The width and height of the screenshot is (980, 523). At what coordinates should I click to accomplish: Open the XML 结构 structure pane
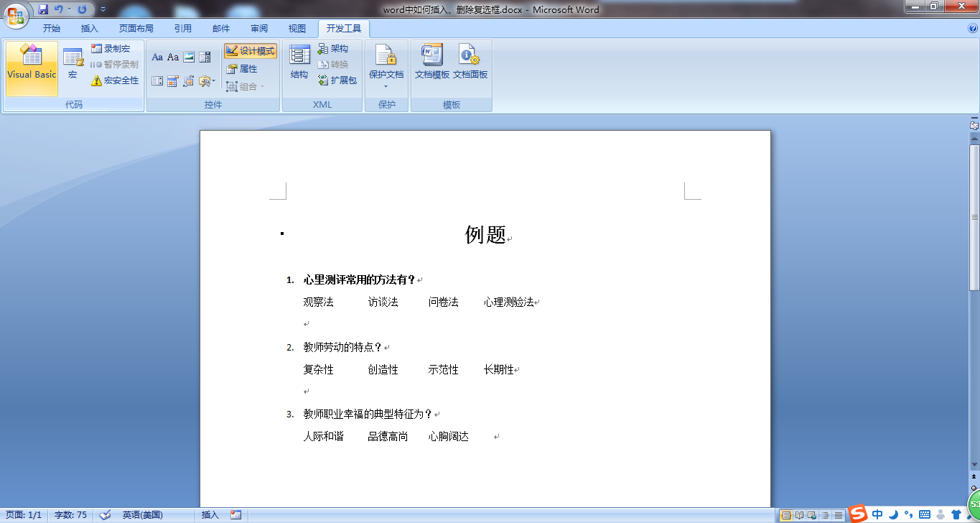[299, 63]
